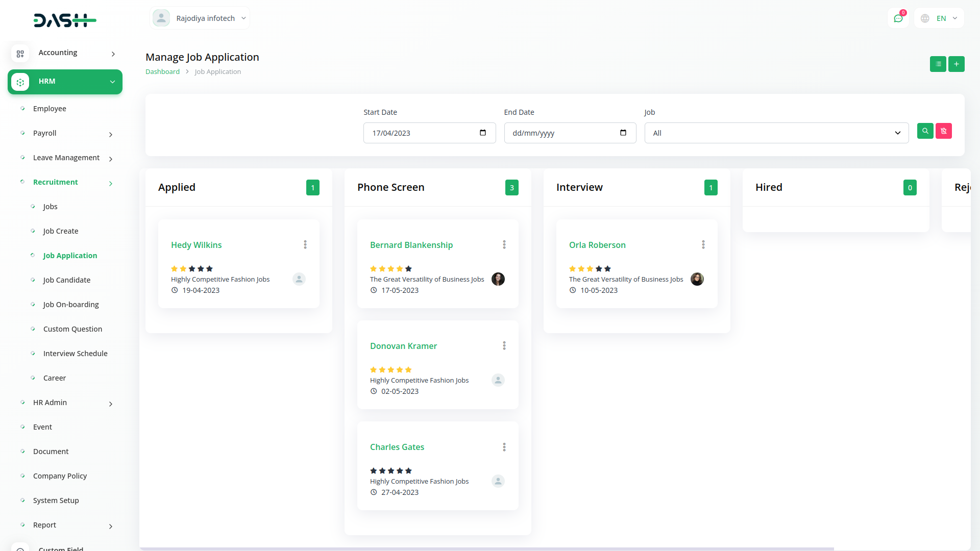Open Hedy Wilkins card options menu

(305, 245)
